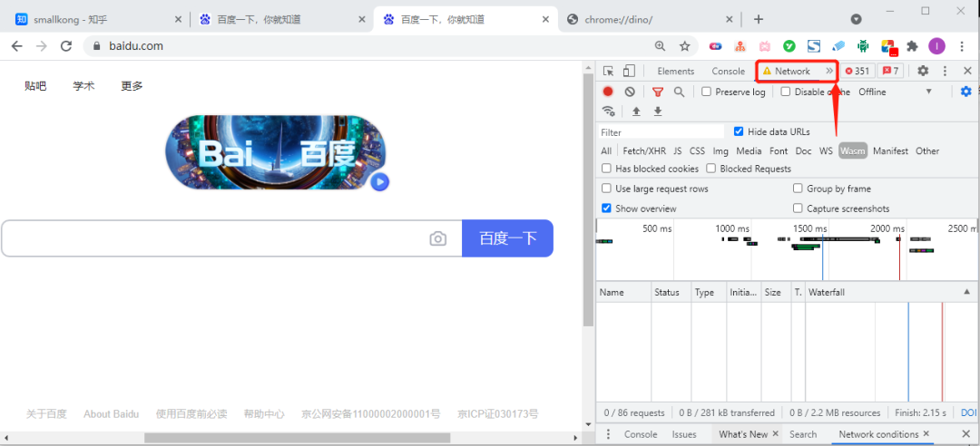This screenshot has height=446, width=980.
Task: Enable Use large request rows
Action: tap(606, 189)
